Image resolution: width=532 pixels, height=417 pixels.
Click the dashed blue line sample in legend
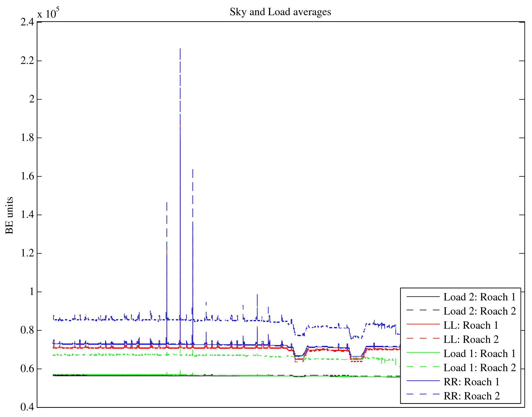(x=423, y=394)
